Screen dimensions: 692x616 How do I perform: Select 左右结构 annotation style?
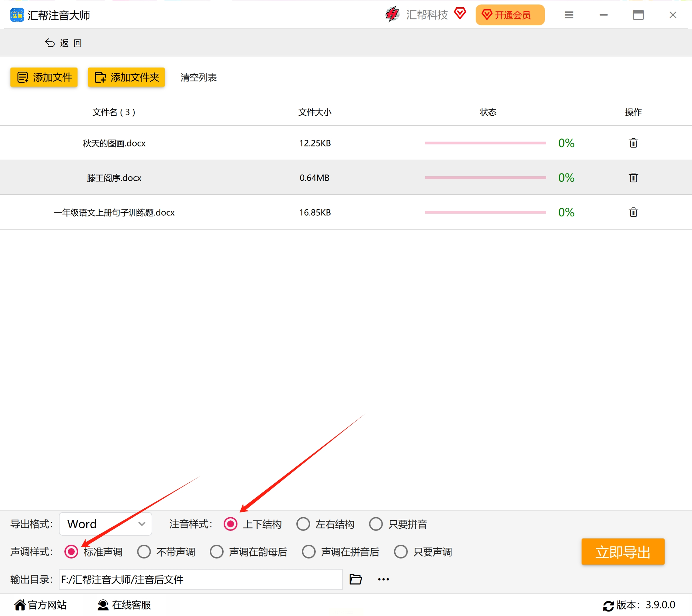[x=303, y=524]
